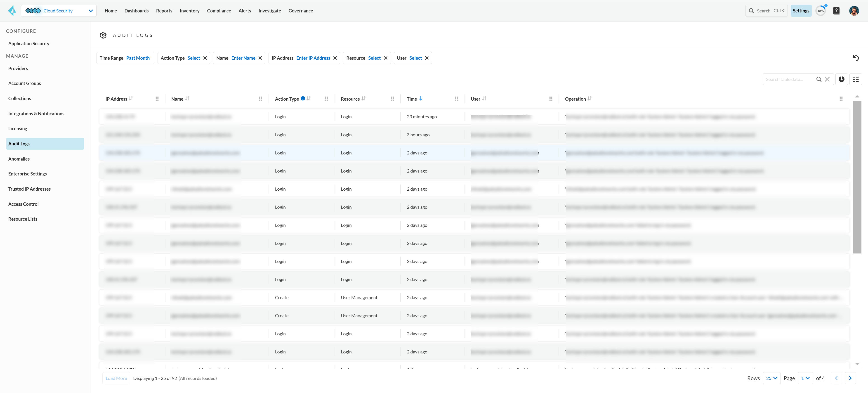Open the Resource Select dropdown
The height and width of the screenshot is (393, 868).
click(x=374, y=58)
